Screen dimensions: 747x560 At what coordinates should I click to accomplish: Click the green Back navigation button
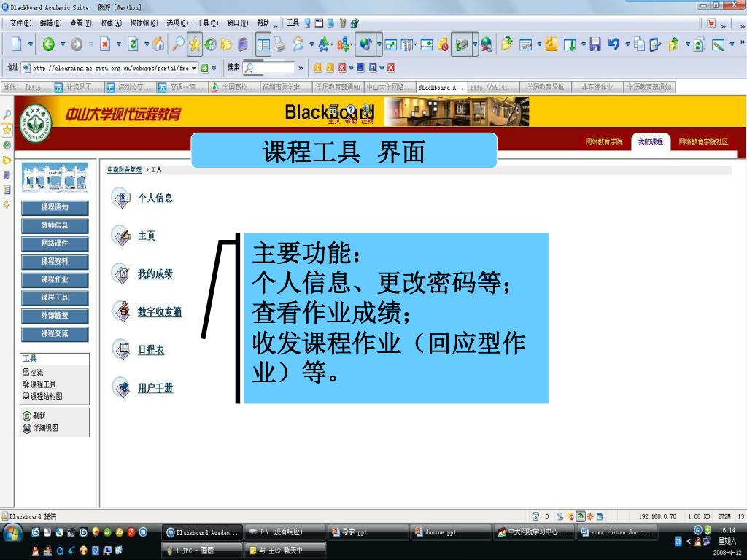(x=48, y=44)
